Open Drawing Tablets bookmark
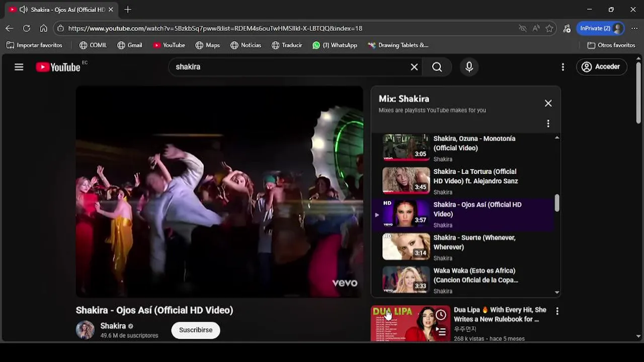Image resolution: width=644 pixels, height=362 pixels. pyautogui.click(x=398, y=45)
